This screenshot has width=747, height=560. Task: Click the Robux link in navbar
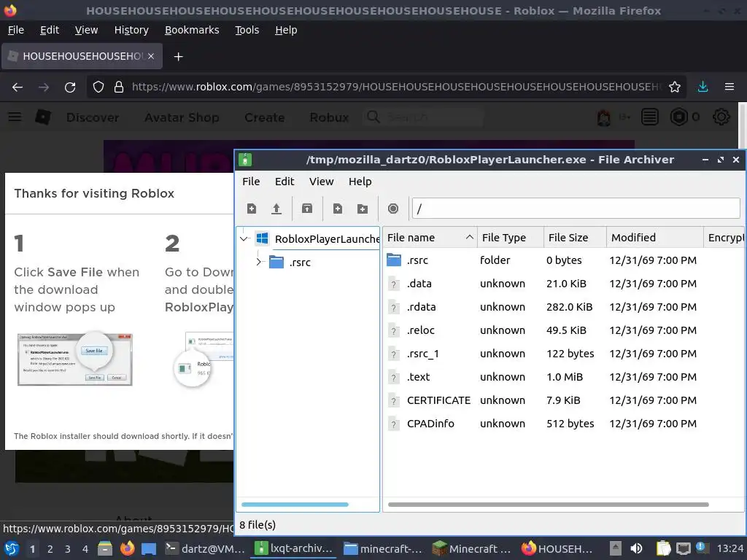tap(329, 117)
